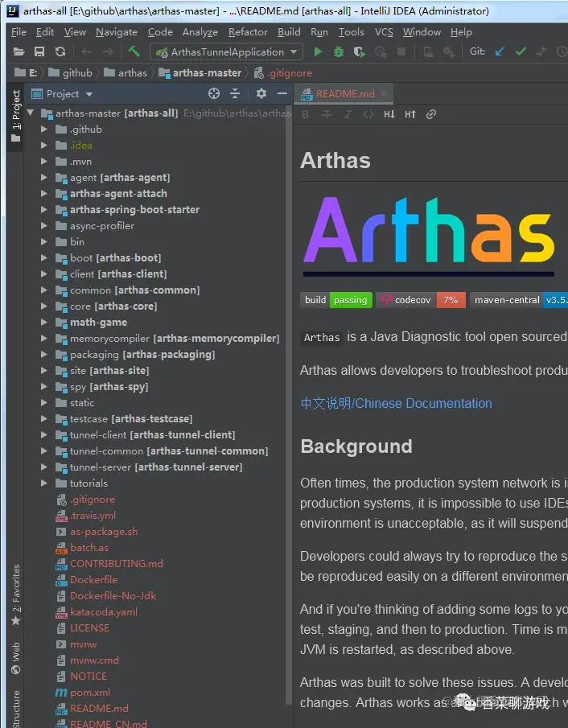This screenshot has width=568, height=728.
Task: Build project with the hammer icon
Action: coord(134,51)
